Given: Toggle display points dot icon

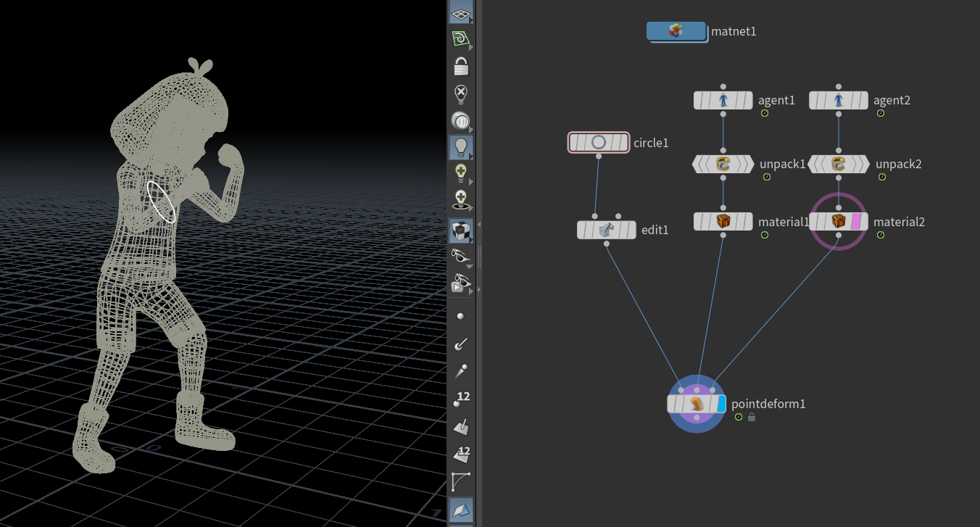Looking at the screenshot, I should [461, 317].
